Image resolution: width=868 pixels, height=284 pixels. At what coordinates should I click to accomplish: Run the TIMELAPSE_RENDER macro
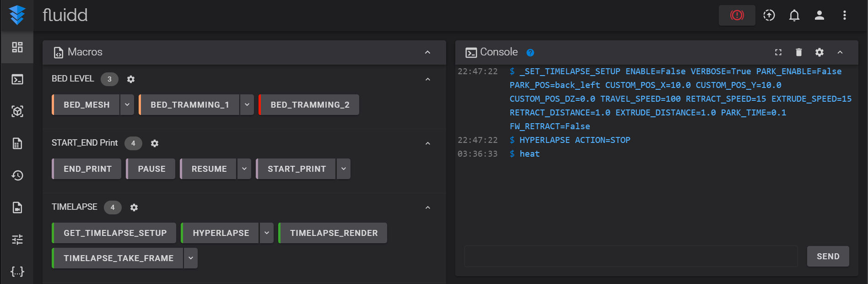[x=333, y=233]
